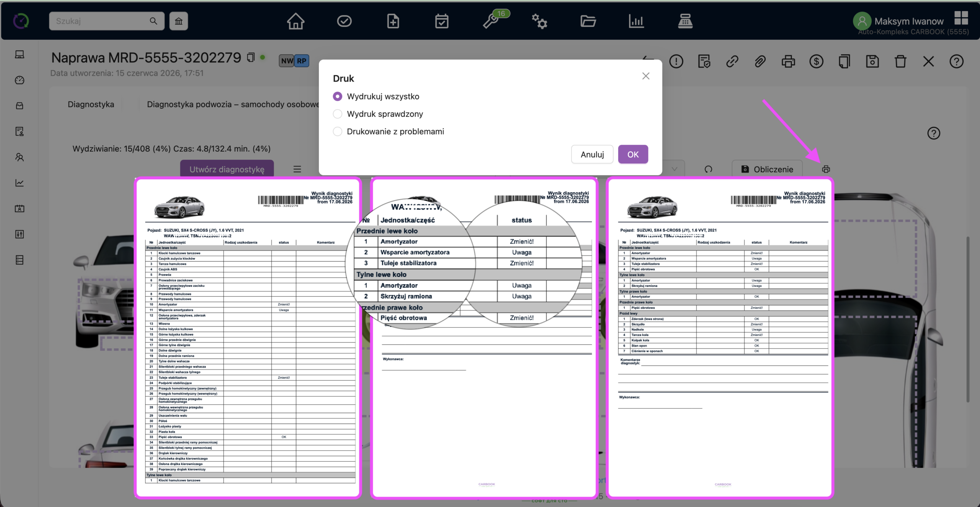Click the refresh circular arrow icon
The width and height of the screenshot is (980, 507).
point(708,169)
